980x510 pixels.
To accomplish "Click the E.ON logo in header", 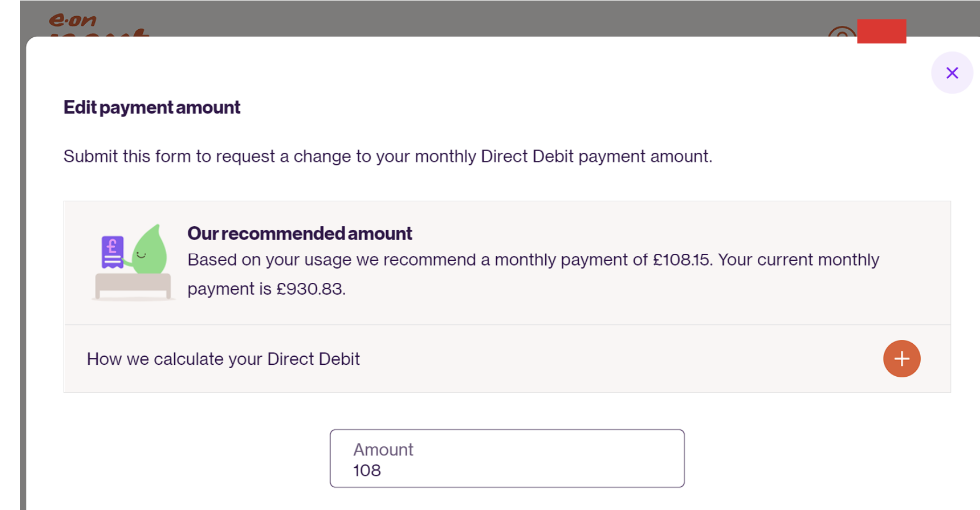I will tap(72, 19).
